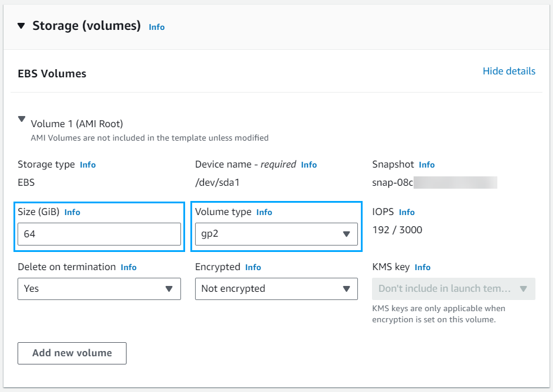This screenshot has height=392, width=553.
Task: Open Info link beside Delete on termination
Action: point(129,267)
